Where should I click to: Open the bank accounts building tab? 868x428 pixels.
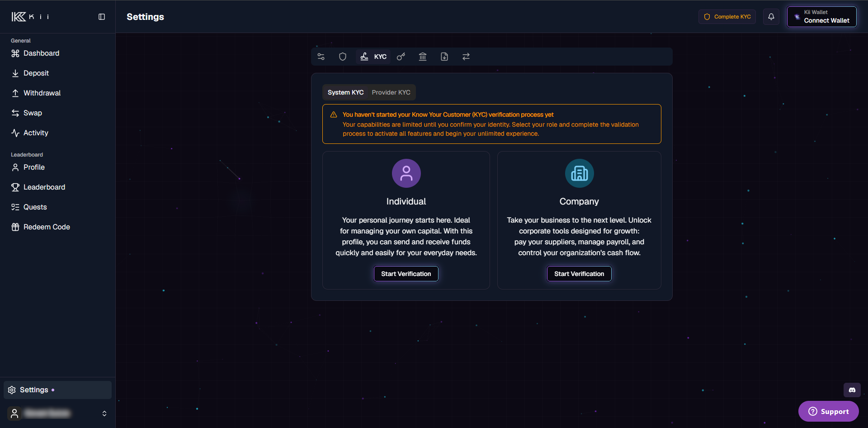pos(423,57)
